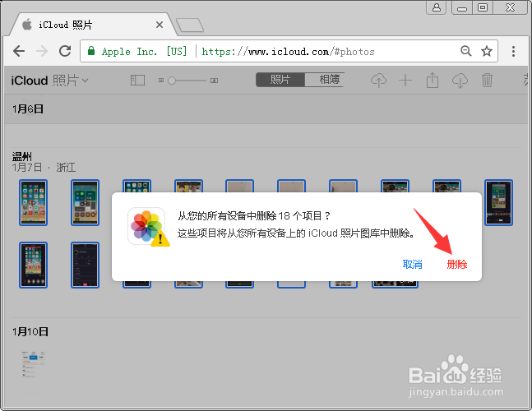Select the dark settings screenshot in second row

pyautogui.click(x=86, y=265)
